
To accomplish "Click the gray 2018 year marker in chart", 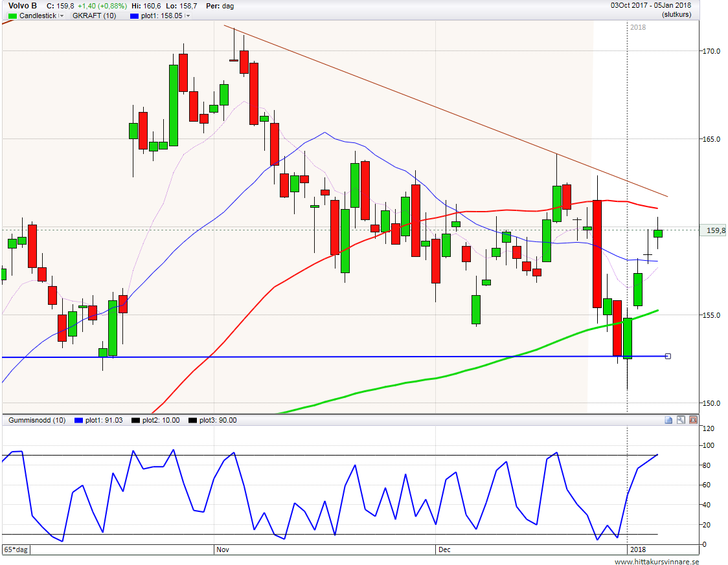I will 638,27.
